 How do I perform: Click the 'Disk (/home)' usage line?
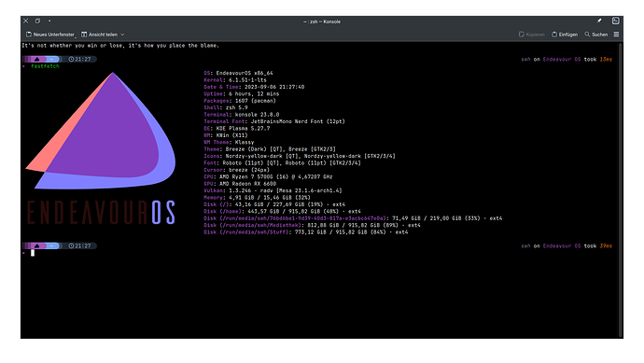[x=282, y=212]
